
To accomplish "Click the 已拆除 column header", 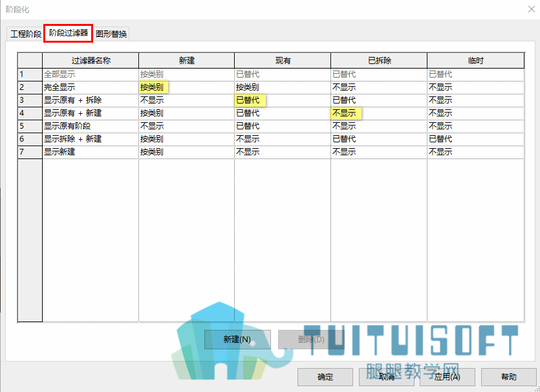I will 379,61.
